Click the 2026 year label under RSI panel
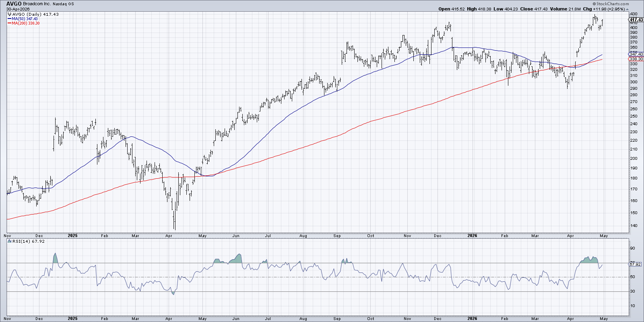 coord(472,318)
